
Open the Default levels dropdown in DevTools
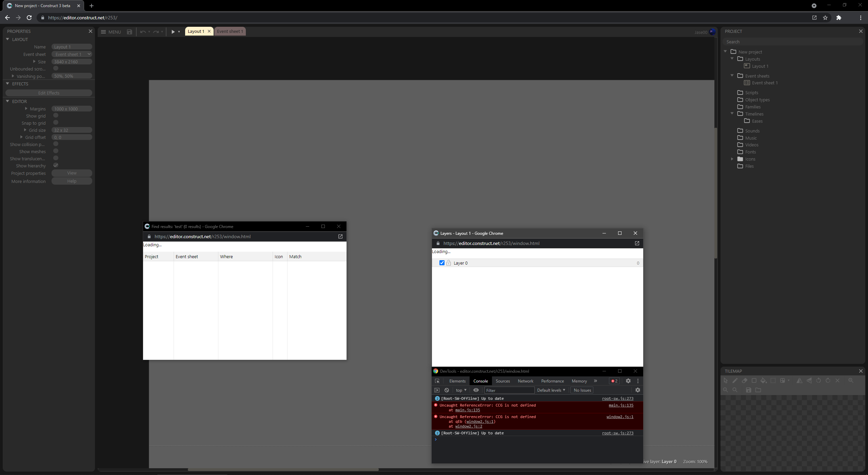point(551,390)
